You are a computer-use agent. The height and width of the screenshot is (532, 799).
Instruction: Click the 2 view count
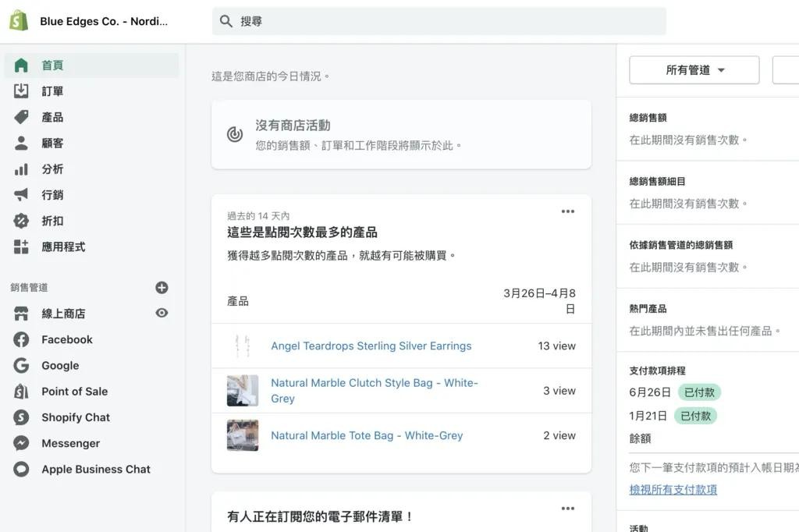559,435
